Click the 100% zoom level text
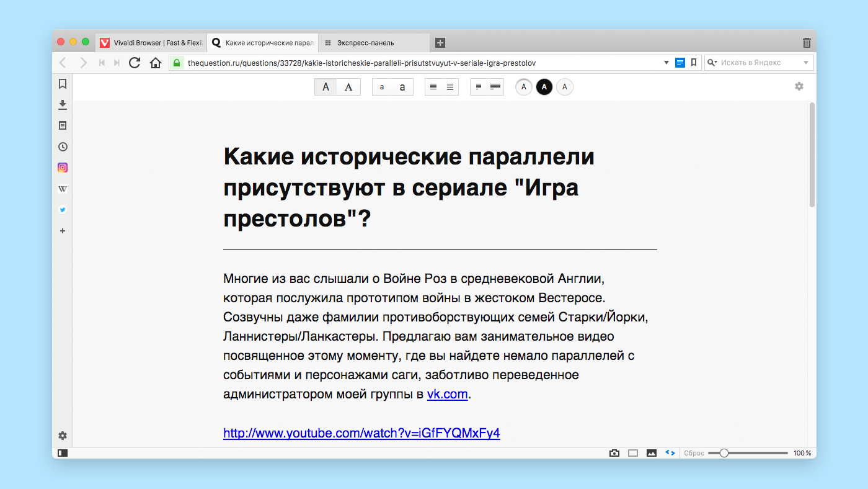Viewport: 868px width, 489px height. point(802,453)
